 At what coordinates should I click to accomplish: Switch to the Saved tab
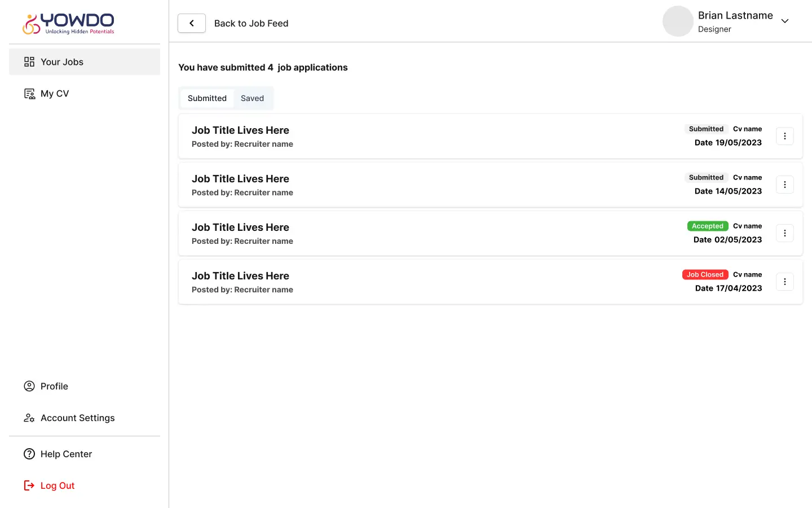click(252, 98)
